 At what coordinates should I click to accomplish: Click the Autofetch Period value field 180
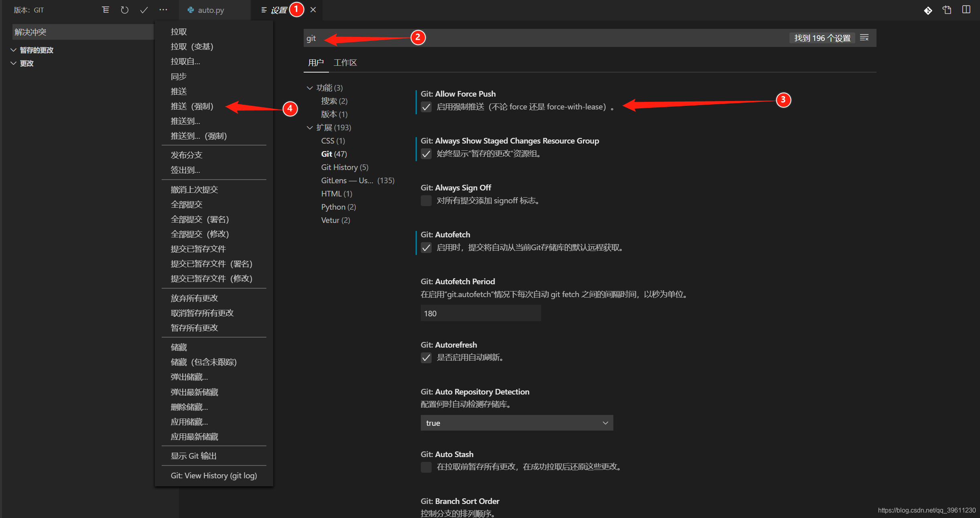481,313
